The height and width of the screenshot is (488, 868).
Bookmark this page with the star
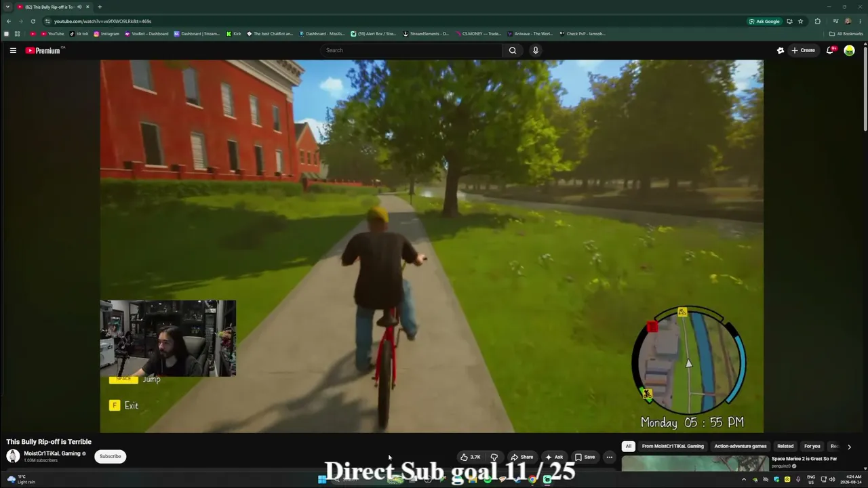point(800,21)
